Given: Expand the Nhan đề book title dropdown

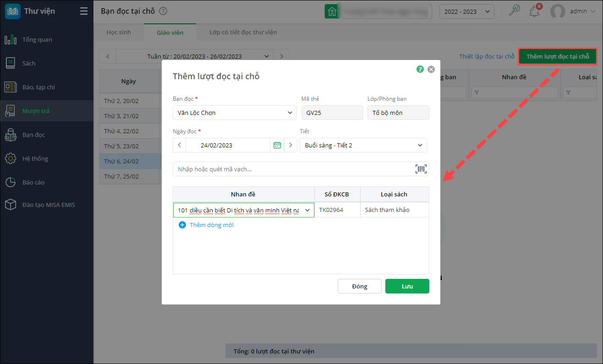Looking at the screenshot, I should point(307,210).
